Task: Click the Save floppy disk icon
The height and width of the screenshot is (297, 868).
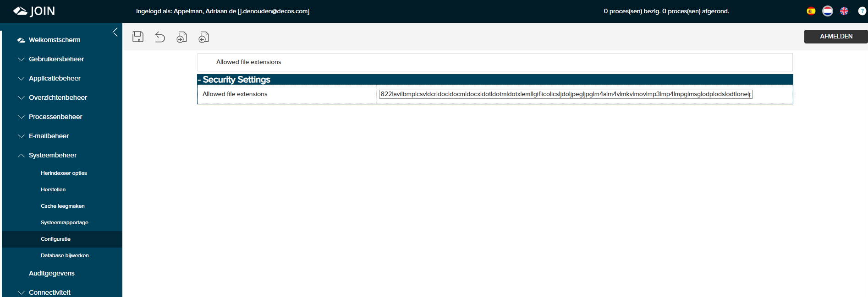Action: (x=138, y=37)
